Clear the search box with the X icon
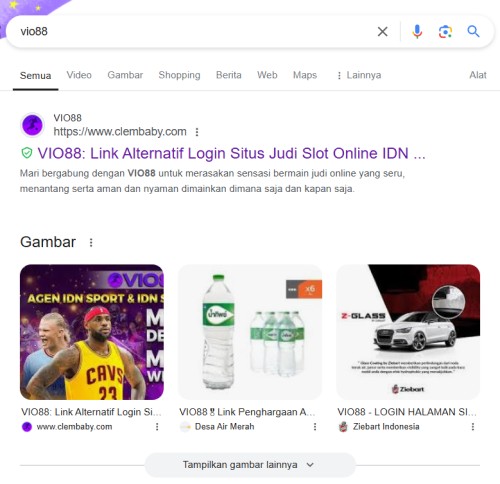500x484 pixels. coord(382,32)
